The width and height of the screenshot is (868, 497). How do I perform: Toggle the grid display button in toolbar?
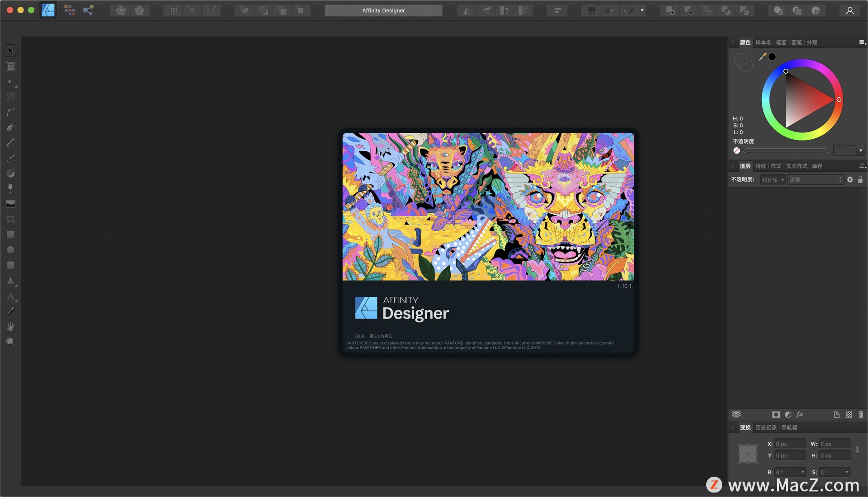(x=591, y=10)
